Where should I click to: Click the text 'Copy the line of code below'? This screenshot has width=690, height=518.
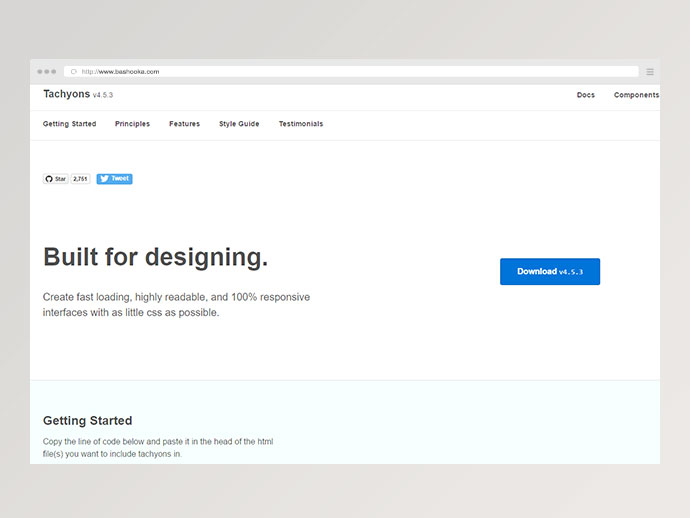[158, 448]
